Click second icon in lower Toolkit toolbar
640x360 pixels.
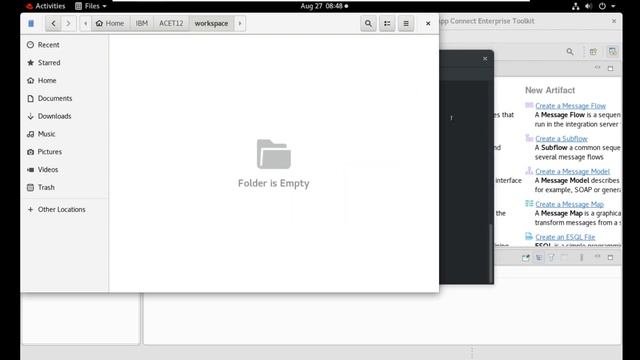click(539, 258)
